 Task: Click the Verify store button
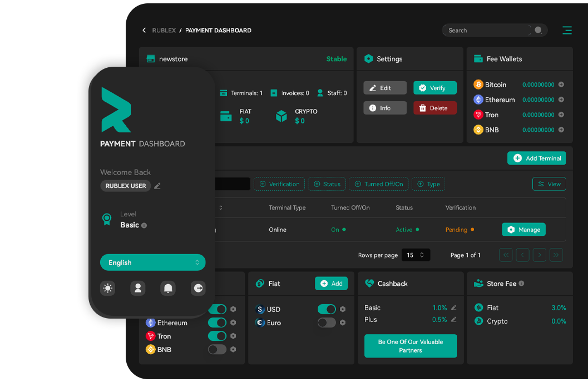pyautogui.click(x=435, y=88)
